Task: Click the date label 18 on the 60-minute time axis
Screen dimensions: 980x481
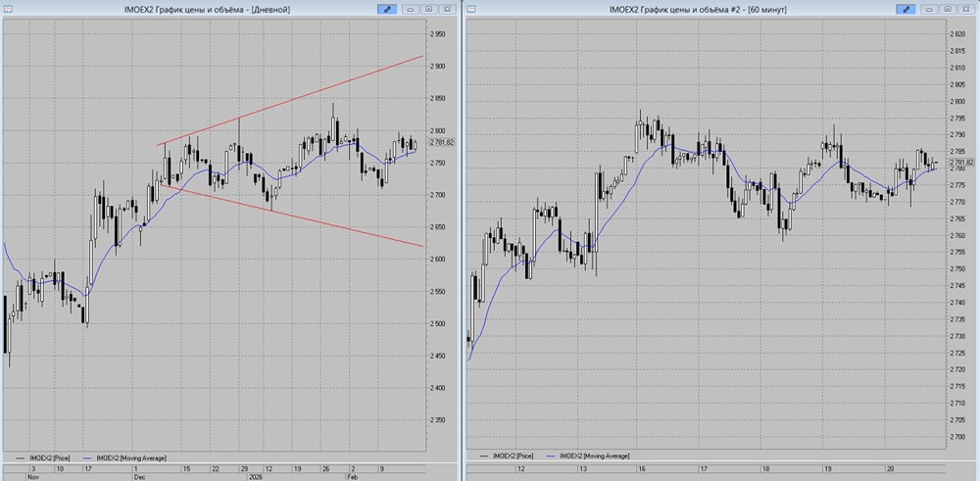Action: tap(767, 468)
